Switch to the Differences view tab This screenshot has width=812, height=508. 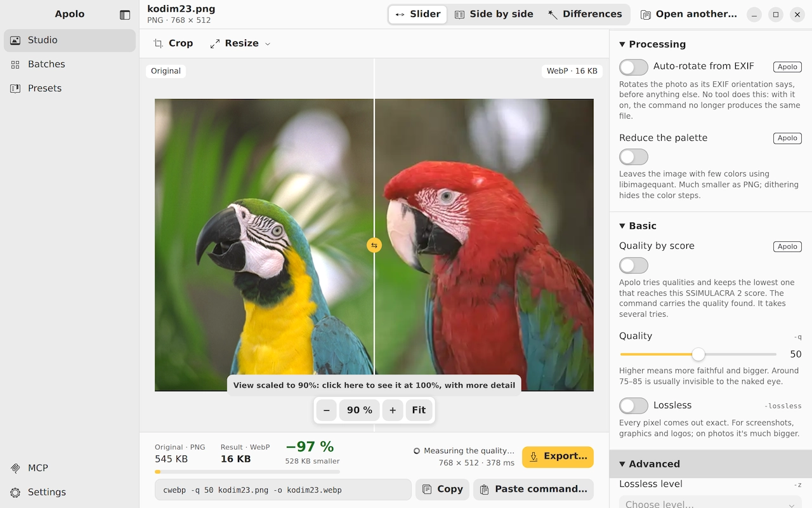pos(585,15)
